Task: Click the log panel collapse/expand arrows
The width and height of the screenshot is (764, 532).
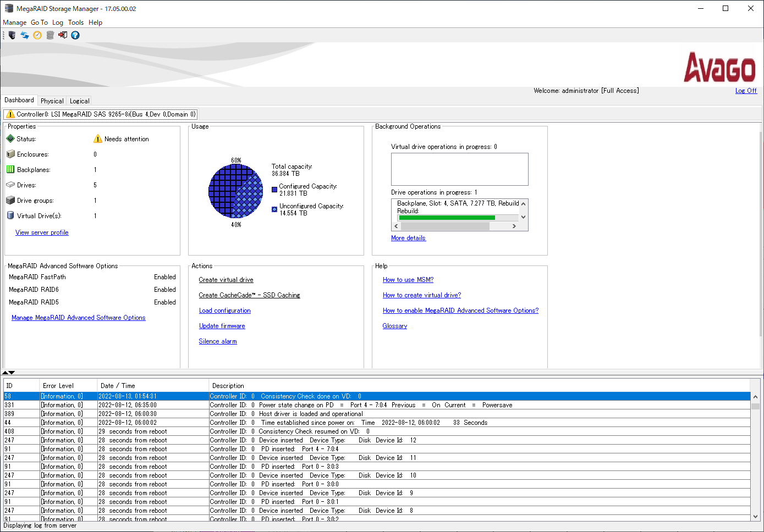Action: pyautogui.click(x=9, y=373)
